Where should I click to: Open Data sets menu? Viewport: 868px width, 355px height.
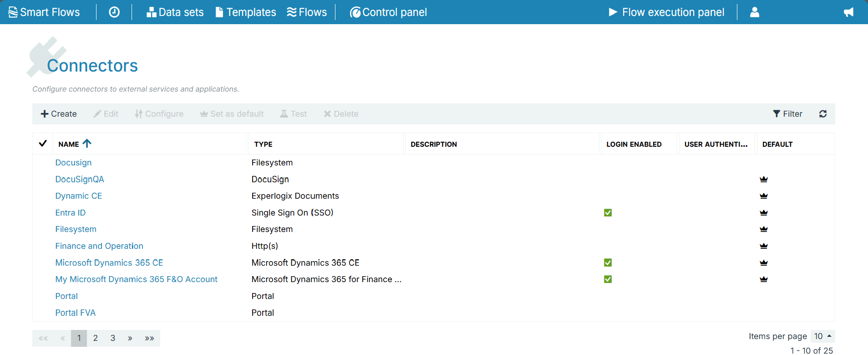tap(175, 12)
